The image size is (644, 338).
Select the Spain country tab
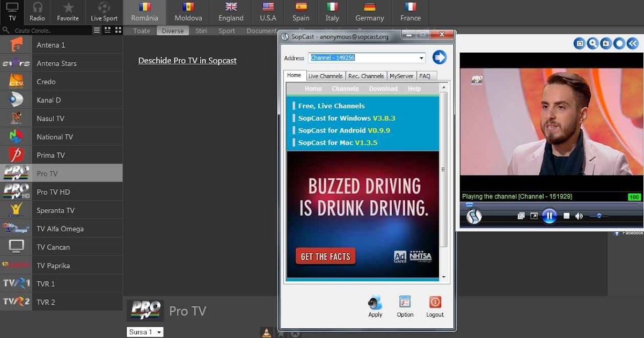(301, 12)
